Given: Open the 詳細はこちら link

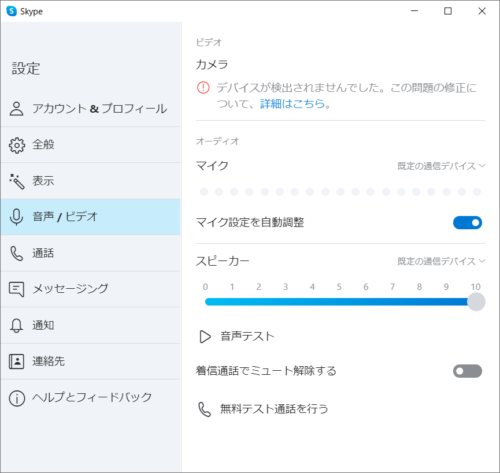Looking at the screenshot, I should (292, 104).
